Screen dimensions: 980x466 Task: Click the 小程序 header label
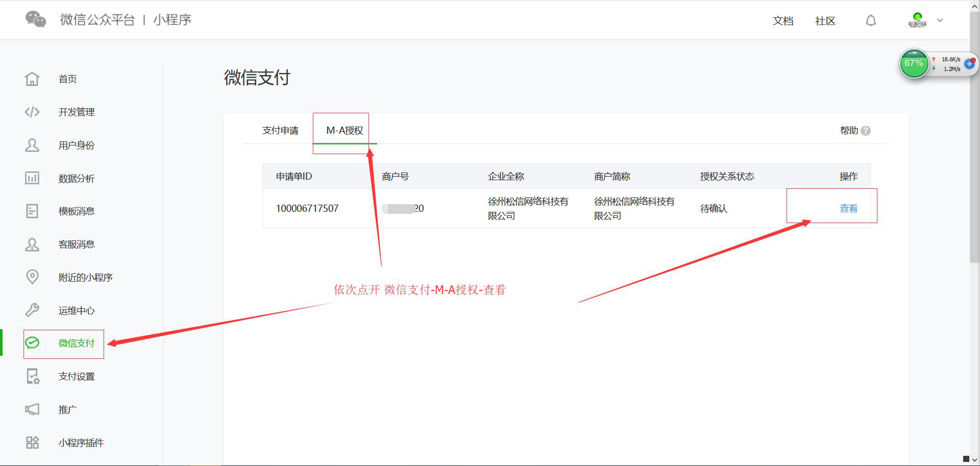click(172, 19)
